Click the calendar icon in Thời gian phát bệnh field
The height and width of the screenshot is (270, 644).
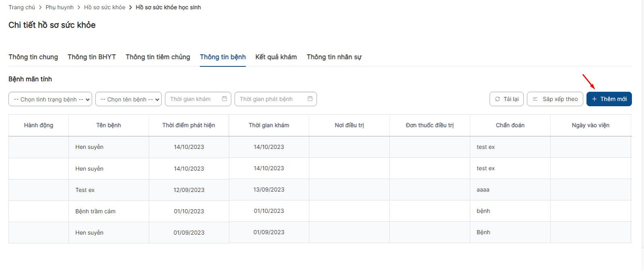(310, 99)
